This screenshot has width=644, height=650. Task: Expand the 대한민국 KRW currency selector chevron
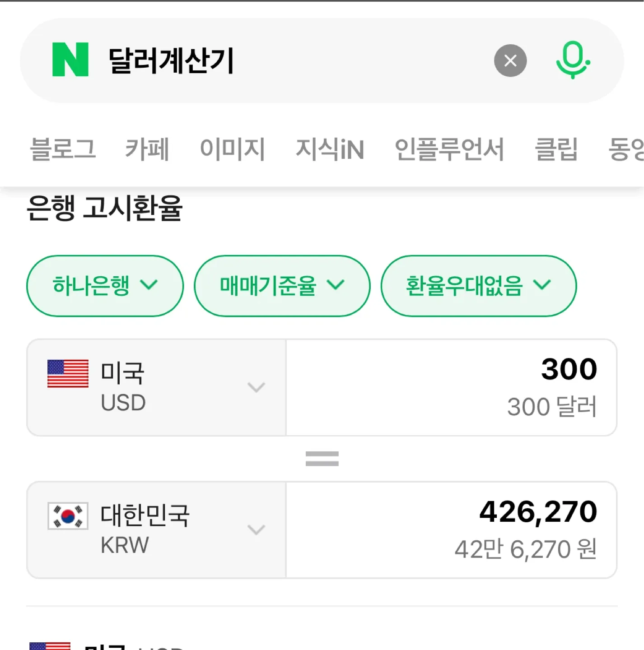256,529
